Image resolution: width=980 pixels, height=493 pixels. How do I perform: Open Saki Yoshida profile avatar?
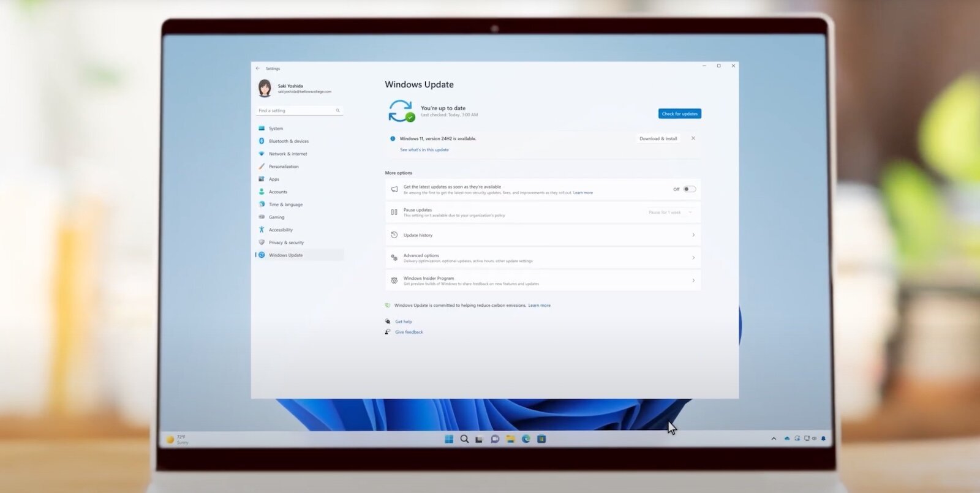pyautogui.click(x=265, y=88)
